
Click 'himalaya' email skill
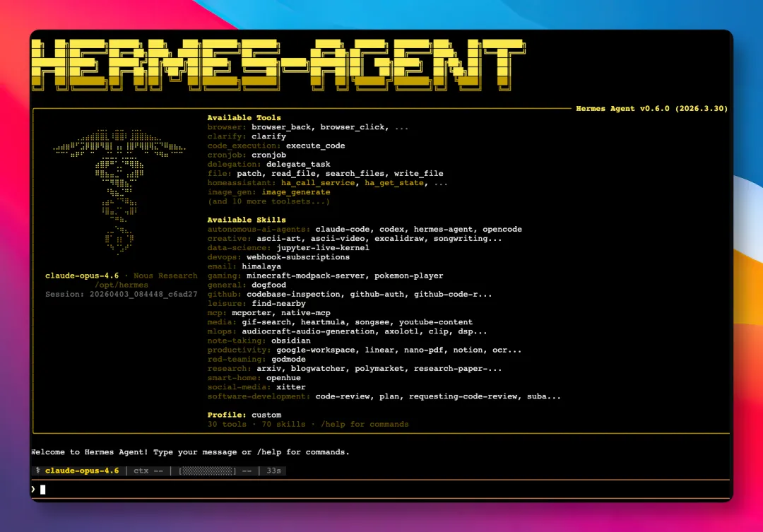coord(261,266)
